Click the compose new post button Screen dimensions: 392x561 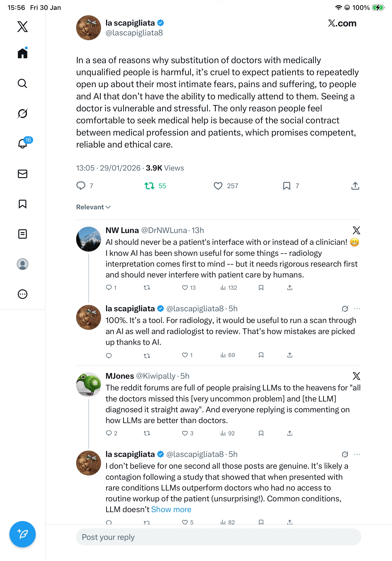coord(23,534)
